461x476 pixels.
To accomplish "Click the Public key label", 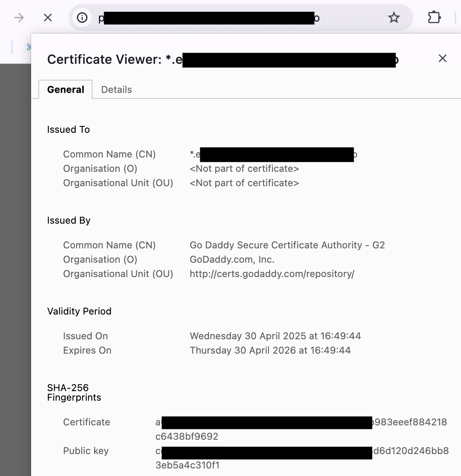I will pyautogui.click(x=86, y=451).
